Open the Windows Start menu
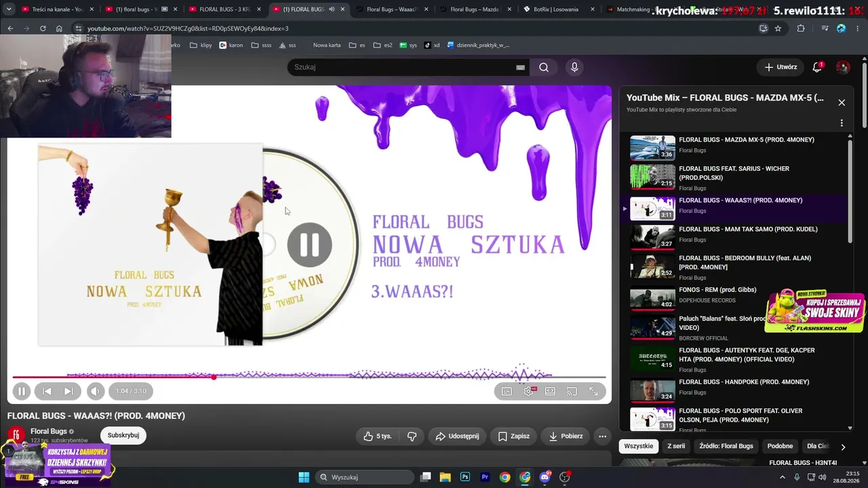The height and width of the screenshot is (488, 868). click(x=304, y=477)
